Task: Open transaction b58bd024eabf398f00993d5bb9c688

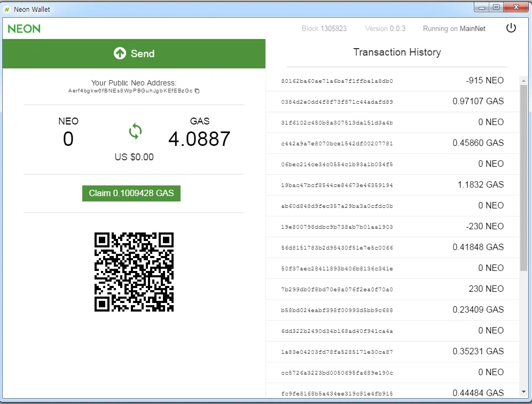Action: [337, 310]
